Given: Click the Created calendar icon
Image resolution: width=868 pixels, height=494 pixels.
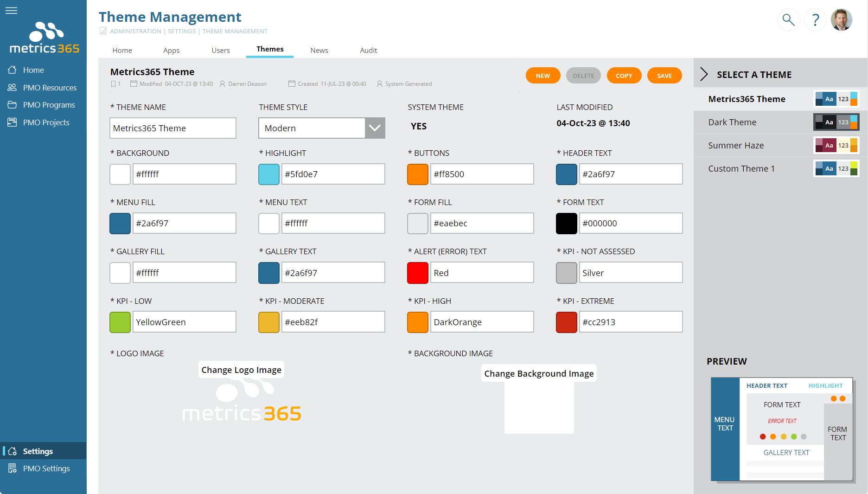Looking at the screenshot, I should coord(292,84).
